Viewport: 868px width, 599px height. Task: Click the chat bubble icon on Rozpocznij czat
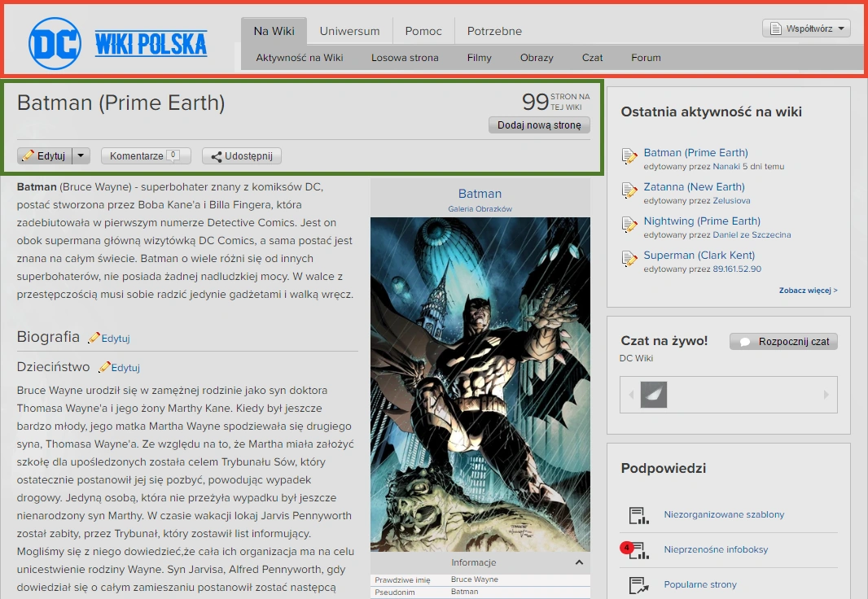[745, 342]
